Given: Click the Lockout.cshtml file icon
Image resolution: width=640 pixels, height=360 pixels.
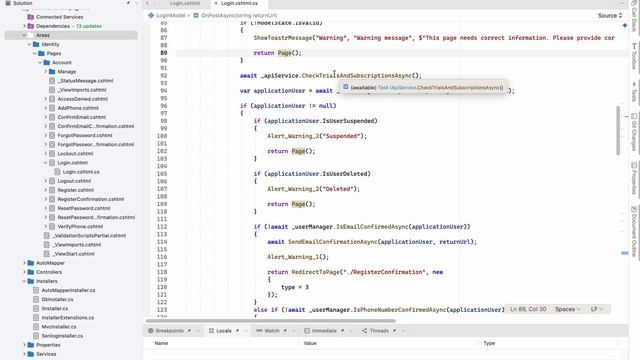Looking at the screenshot, I should coord(52,153).
